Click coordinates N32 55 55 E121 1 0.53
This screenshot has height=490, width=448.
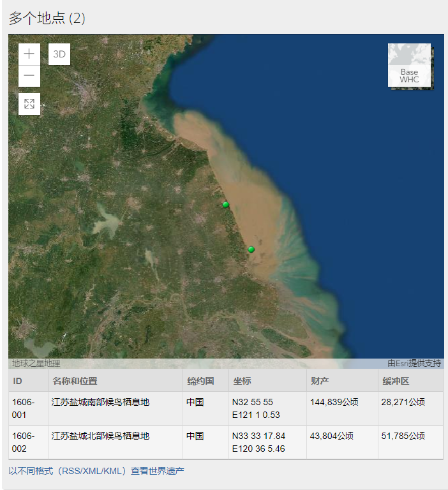pos(256,408)
